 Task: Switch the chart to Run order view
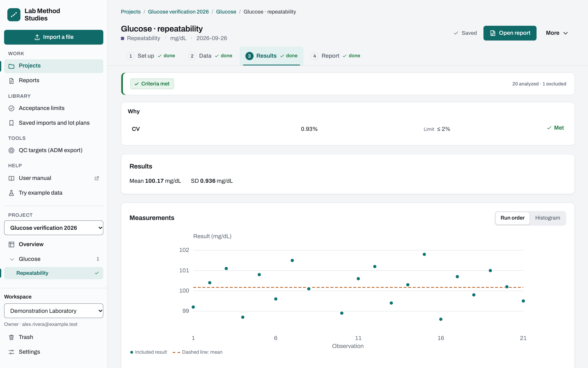[x=512, y=218]
